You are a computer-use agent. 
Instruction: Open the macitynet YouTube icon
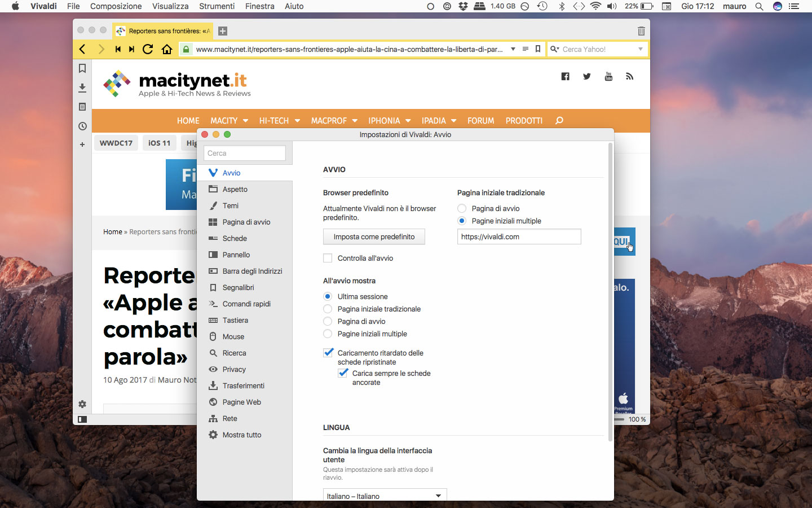coord(608,76)
